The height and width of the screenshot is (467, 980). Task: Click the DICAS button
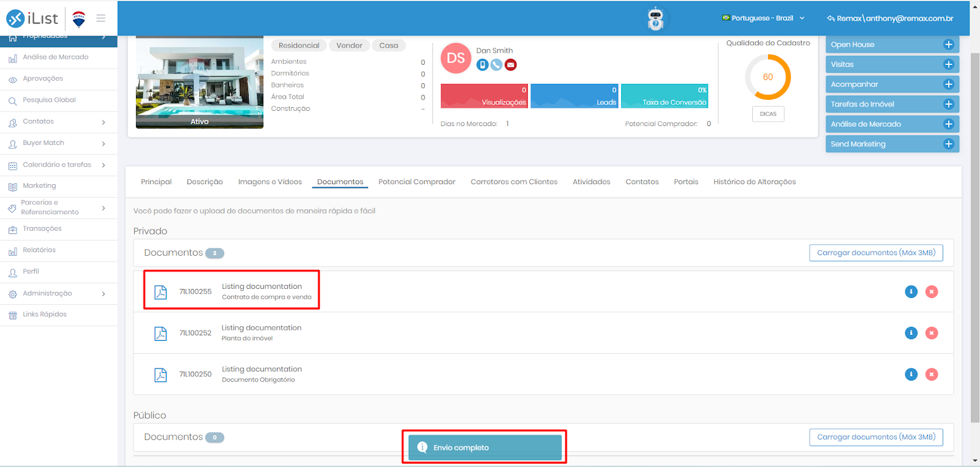(768, 114)
